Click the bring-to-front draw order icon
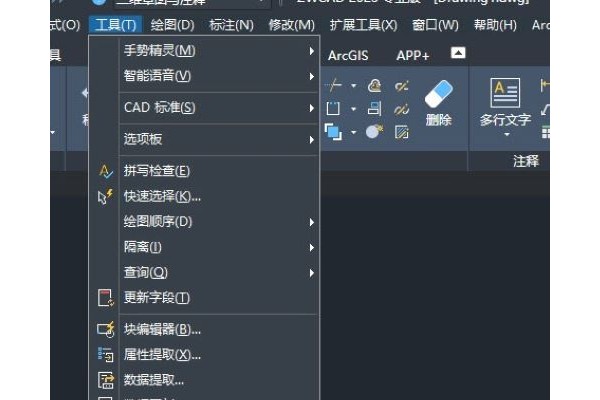The width and height of the screenshot is (600, 400). (x=333, y=132)
